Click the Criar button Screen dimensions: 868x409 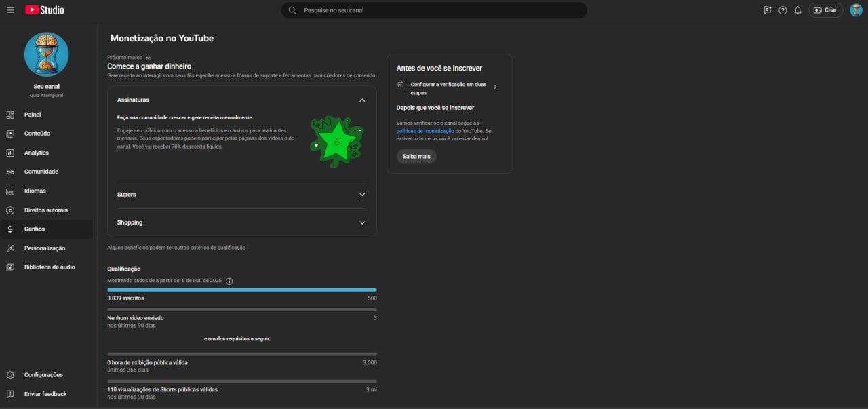(825, 10)
